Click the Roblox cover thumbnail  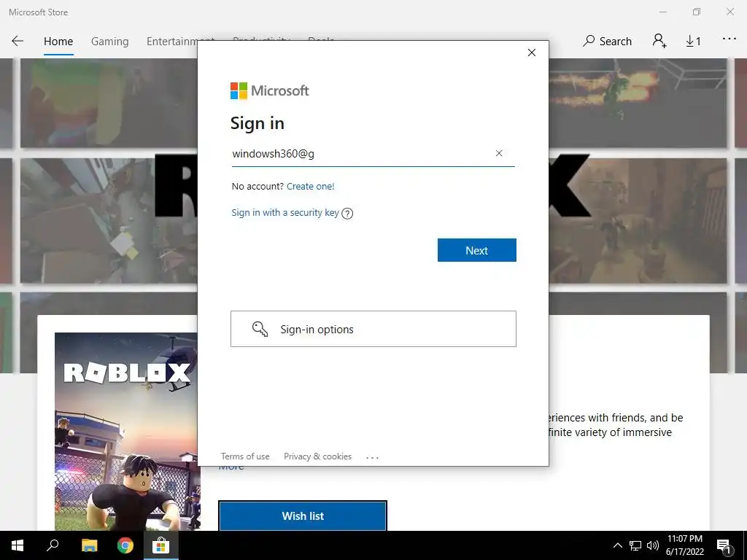[126, 432]
